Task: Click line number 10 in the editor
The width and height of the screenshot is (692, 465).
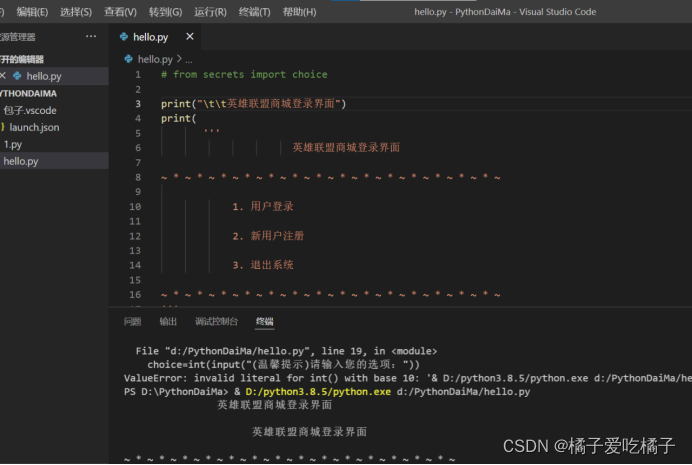Action: (x=135, y=206)
